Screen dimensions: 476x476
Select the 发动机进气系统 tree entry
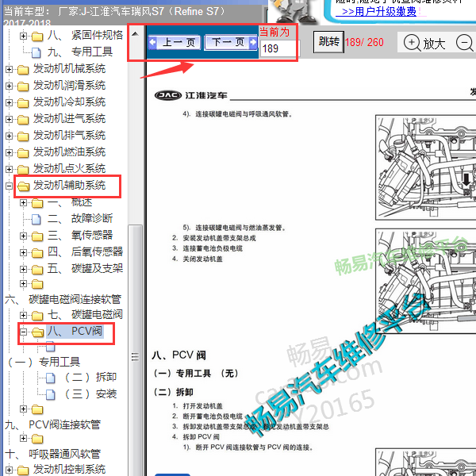tap(69, 118)
